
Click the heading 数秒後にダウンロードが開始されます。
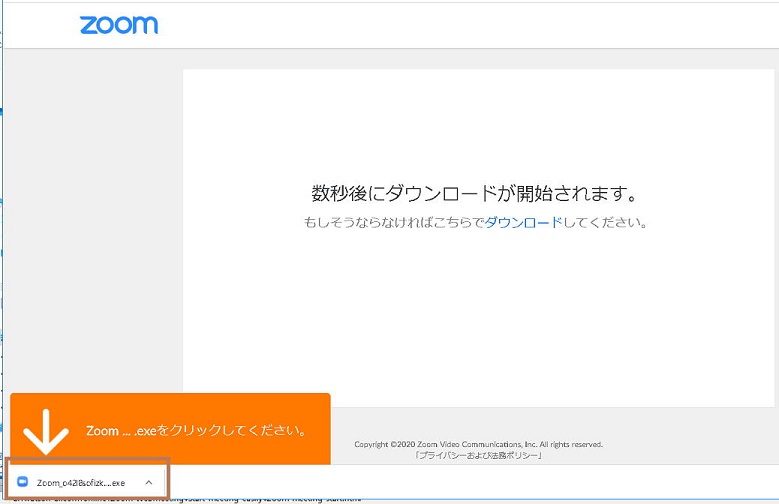(474, 193)
